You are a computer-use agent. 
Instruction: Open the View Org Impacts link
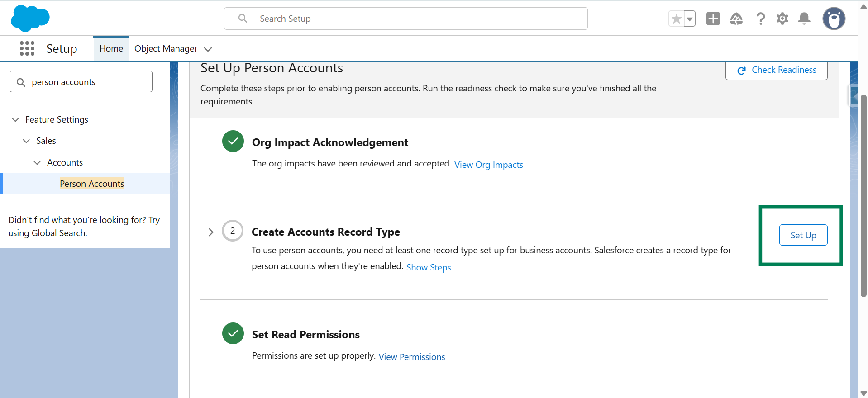point(488,165)
